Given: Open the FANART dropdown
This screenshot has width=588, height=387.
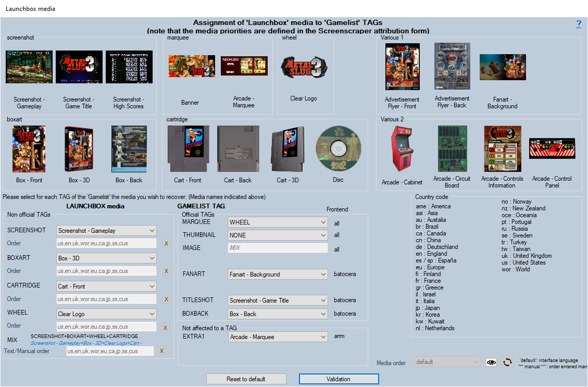Looking at the screenshot, I should tap(278, 274).
